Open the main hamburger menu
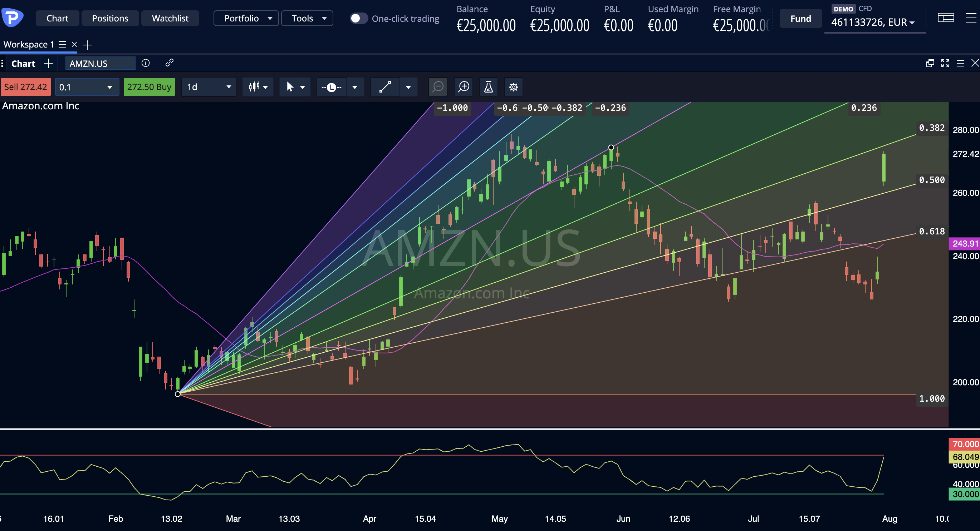Viewport: 980px width, 531px height. (x=971, y=18)
